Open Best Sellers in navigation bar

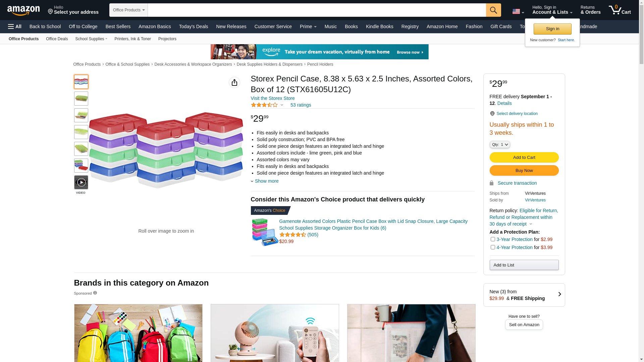tap(118, 26)
